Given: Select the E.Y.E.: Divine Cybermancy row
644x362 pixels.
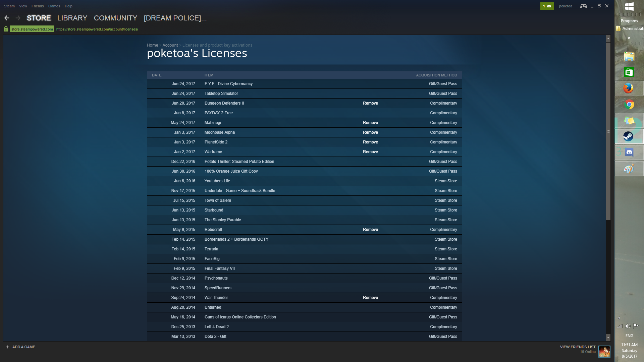Looking at the screenshot, I should [x=304, y=84].
